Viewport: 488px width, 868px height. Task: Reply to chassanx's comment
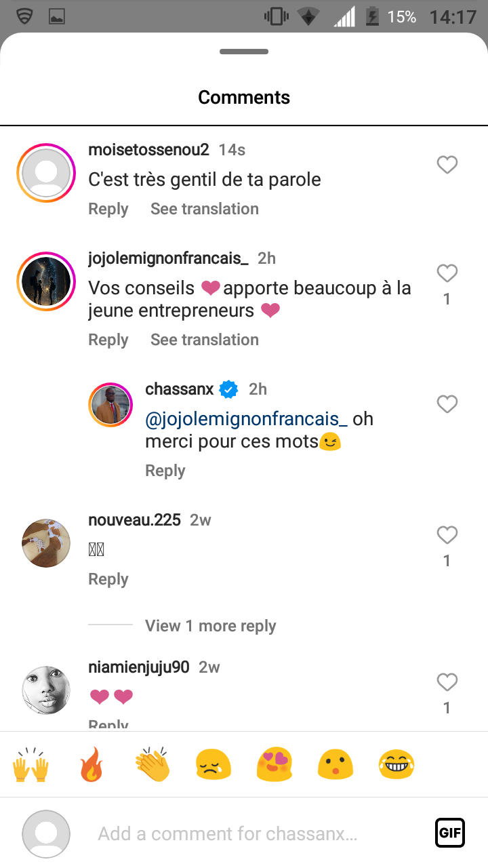(165, 471)
